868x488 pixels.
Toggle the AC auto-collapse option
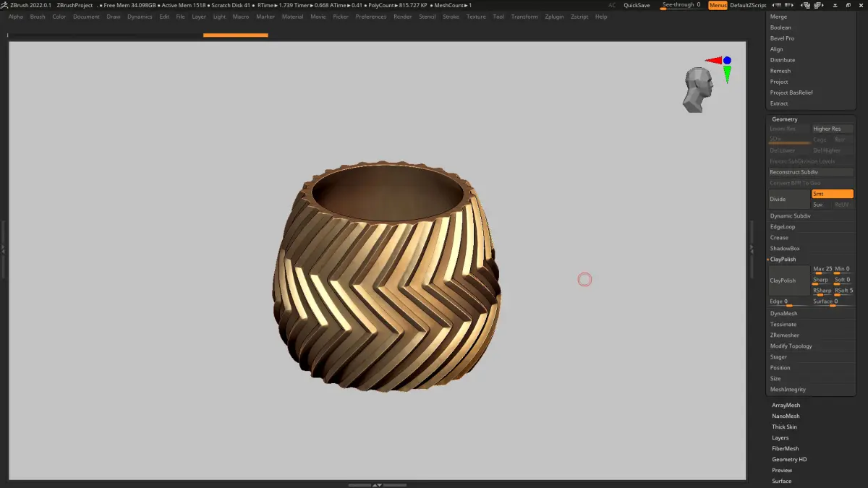coord(612,5)
